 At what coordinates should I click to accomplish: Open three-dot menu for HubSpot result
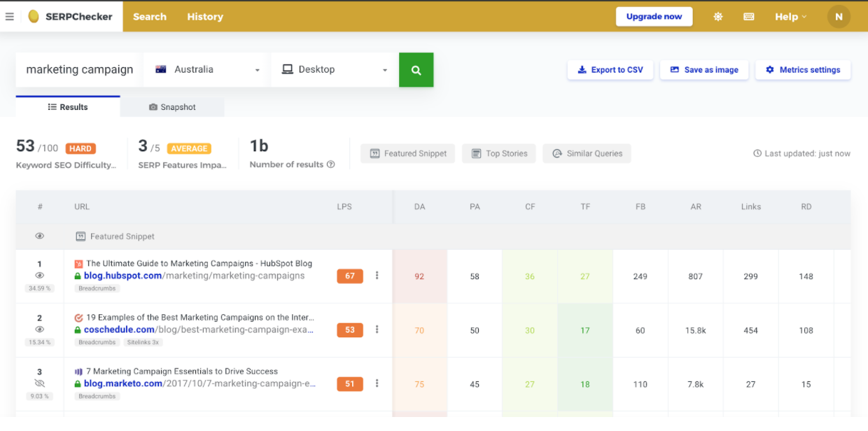point(377,276)
